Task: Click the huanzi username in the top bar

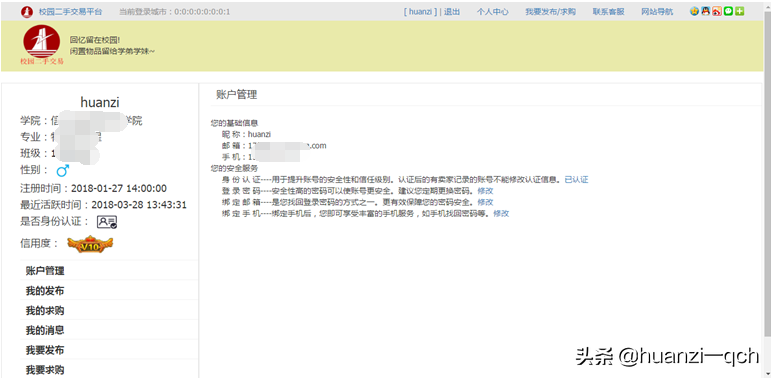Action: [420, 12]
